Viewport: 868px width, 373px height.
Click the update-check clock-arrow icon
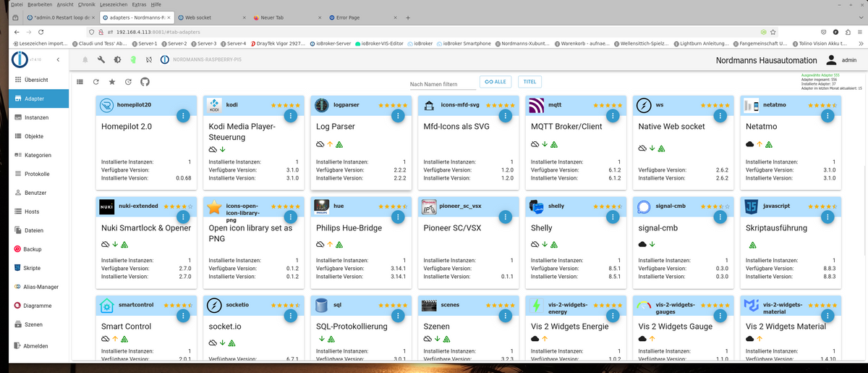tap(128, 82)
